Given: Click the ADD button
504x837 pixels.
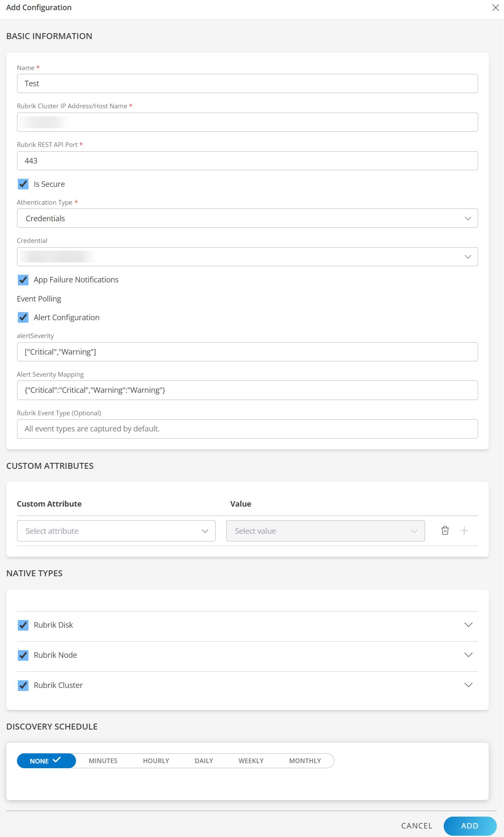Looking at the screenshot, I should [x=470, y=826].
